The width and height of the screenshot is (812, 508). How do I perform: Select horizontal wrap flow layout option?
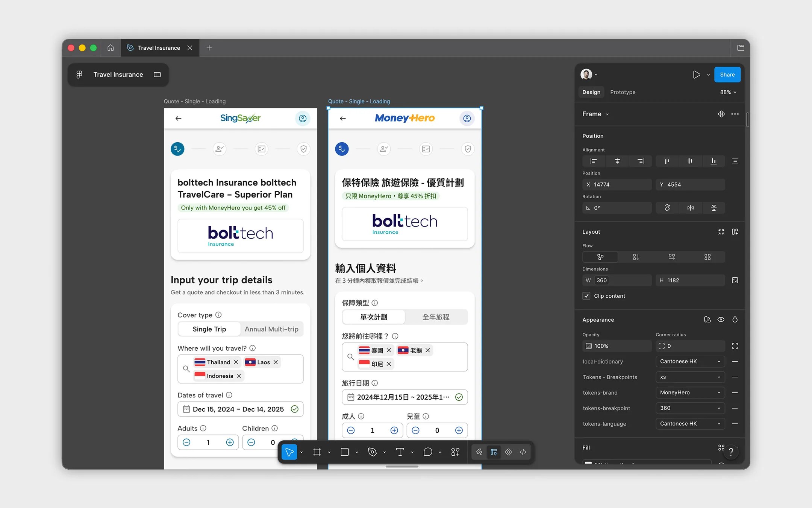672,257
